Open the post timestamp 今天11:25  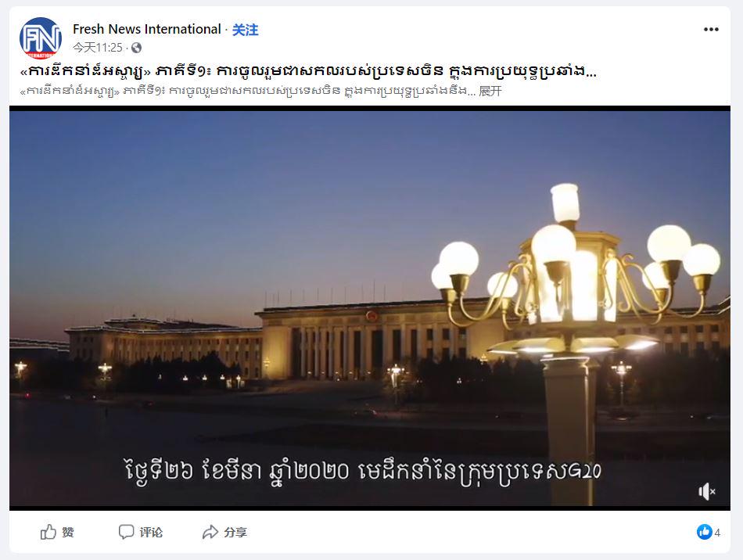(98, 48)
